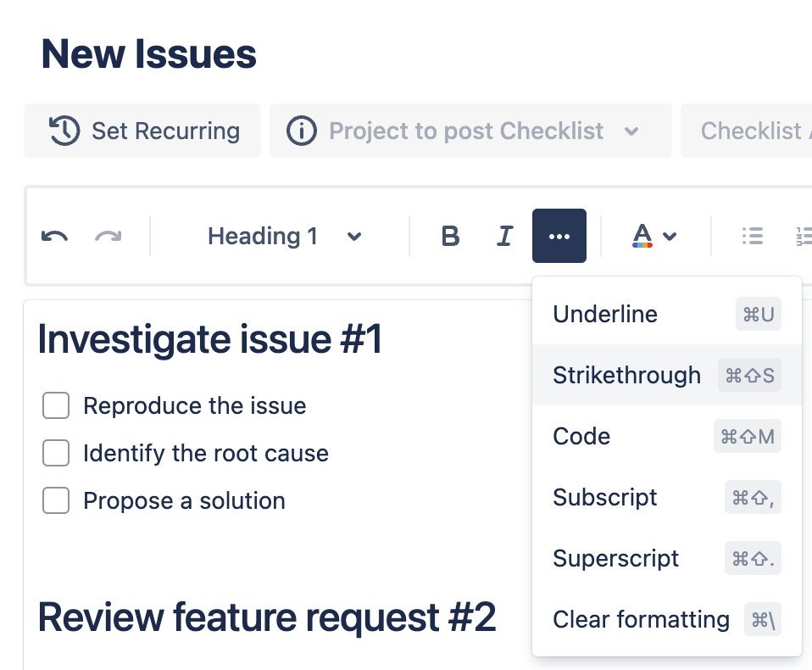Toggle Italic formatting
The image size is (812, 670).
[x=505, y=237]
